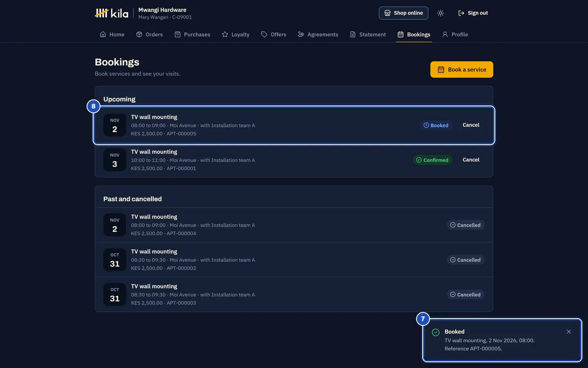Select the Bookings tab
Image resolution: width=588 pixels, height=368 pixels.
[414, 34]
